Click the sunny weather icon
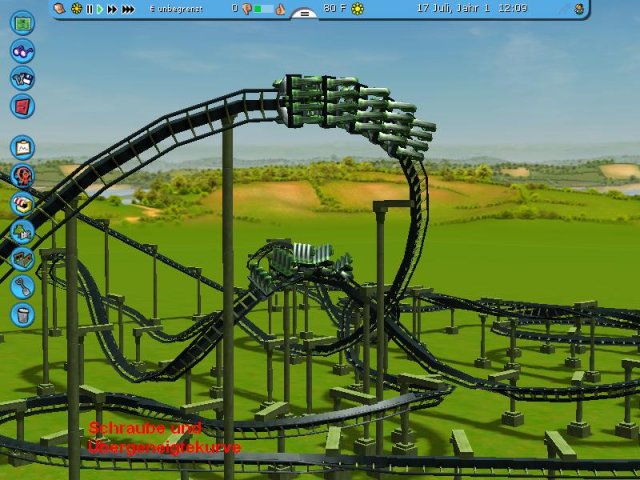Viewport: 640px width, 480px height. [358, 9]
